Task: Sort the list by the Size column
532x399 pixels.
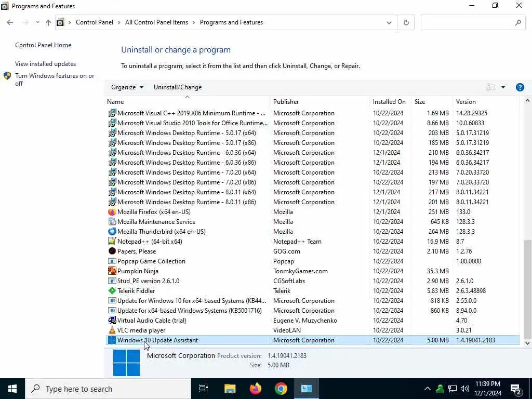Action: 432,101
